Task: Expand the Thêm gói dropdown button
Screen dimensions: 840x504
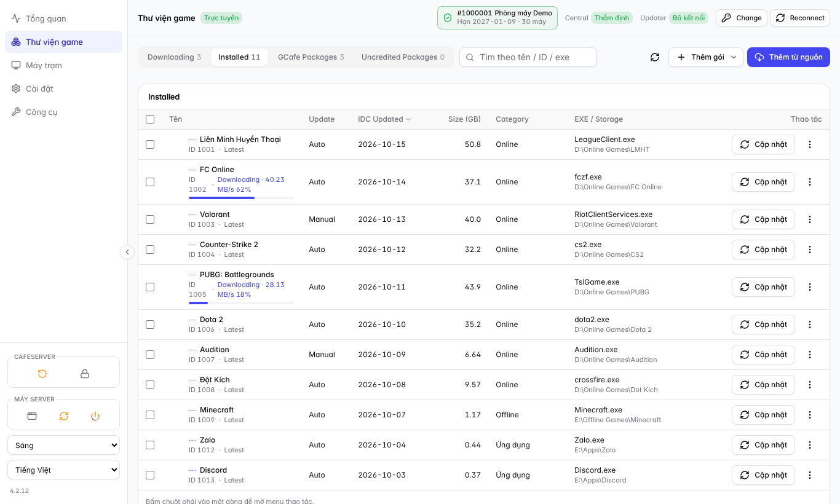Action: pyautogui.click(x=706, y=57)
